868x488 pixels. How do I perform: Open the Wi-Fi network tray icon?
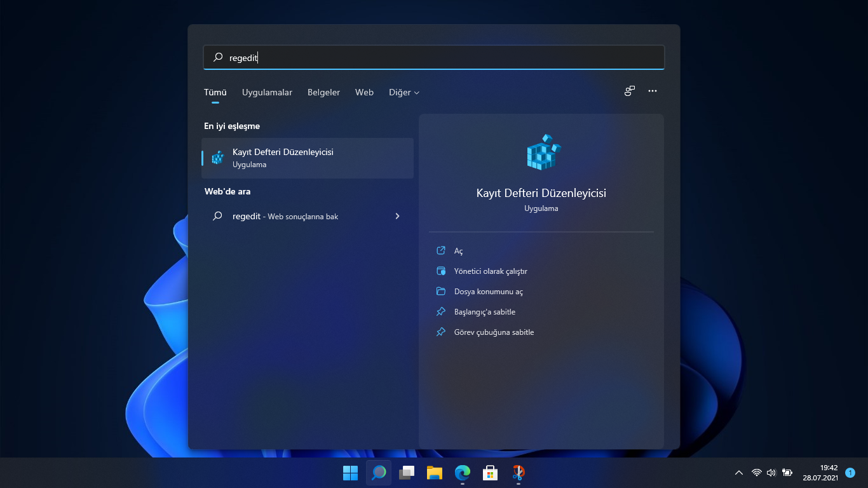pyautogui.click(x=757, y=473)
